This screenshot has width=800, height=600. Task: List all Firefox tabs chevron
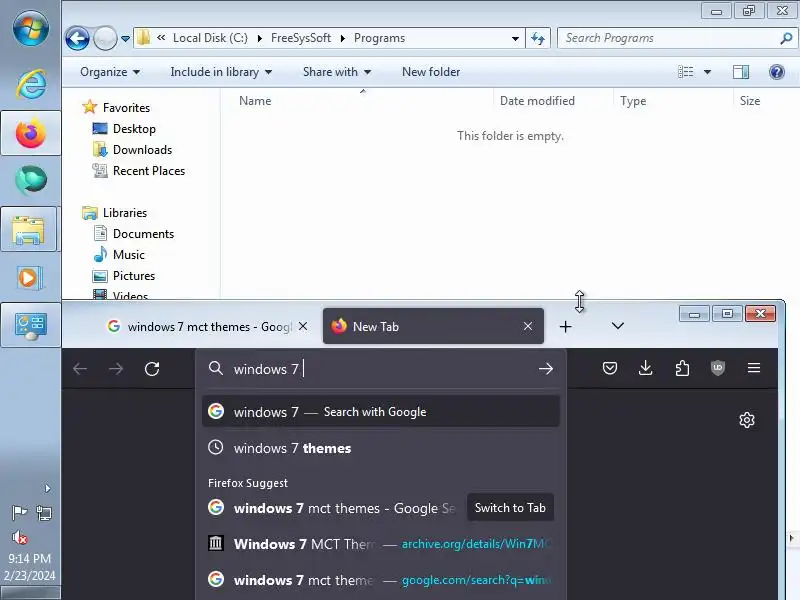coord(617,326)
